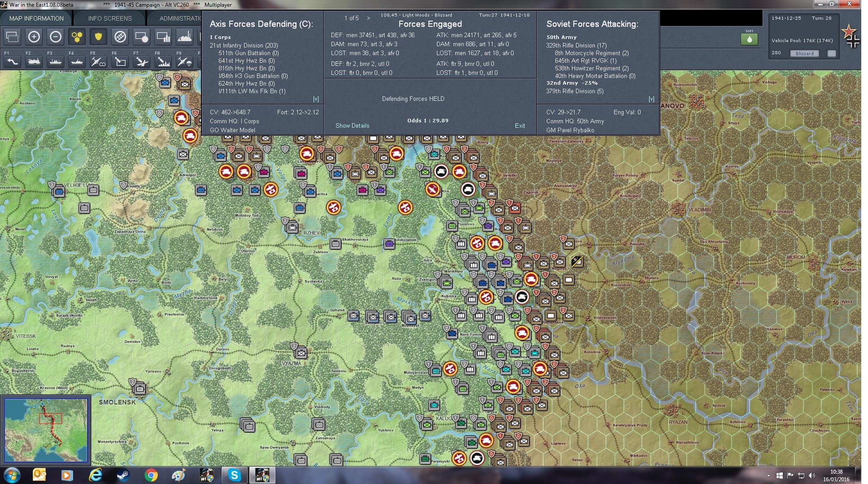Click the map bar chart overlay icon
This screenshot has width=868, height=484.
point(163,37)
